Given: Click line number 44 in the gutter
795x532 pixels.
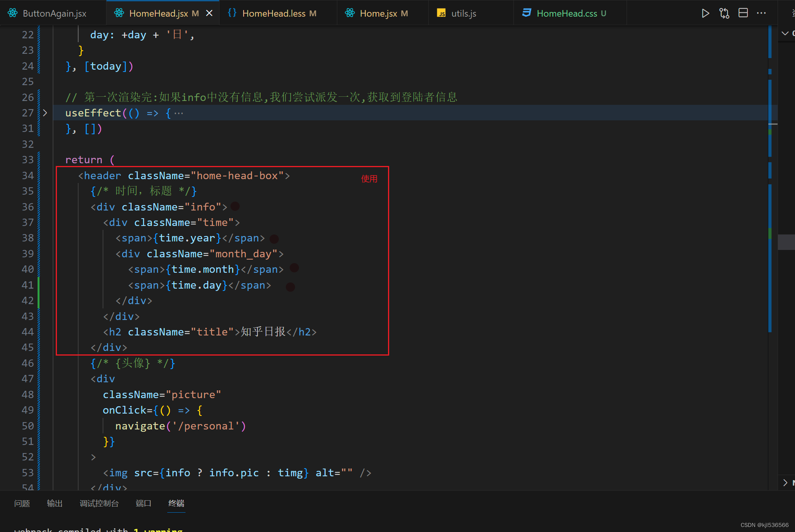Looking at the screenshot, I should 28,332.
